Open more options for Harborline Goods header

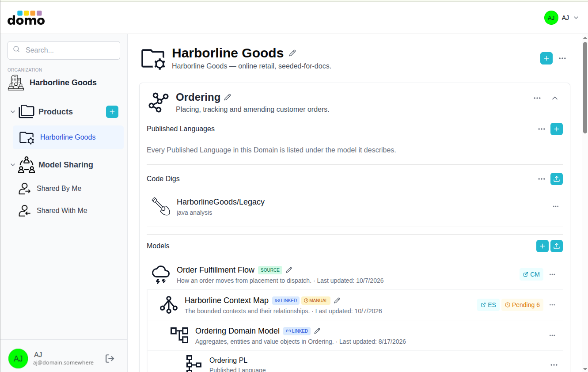pos(562,58)
